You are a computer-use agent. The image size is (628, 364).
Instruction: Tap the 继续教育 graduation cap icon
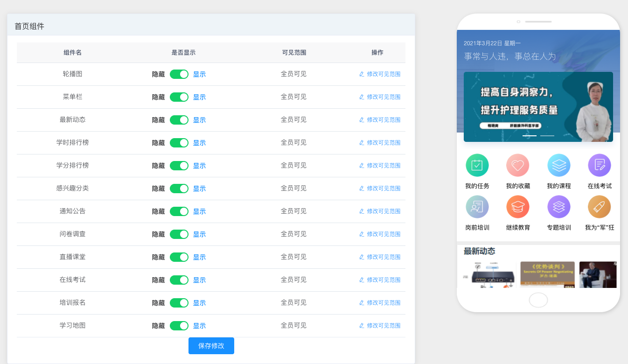[518, 207]
